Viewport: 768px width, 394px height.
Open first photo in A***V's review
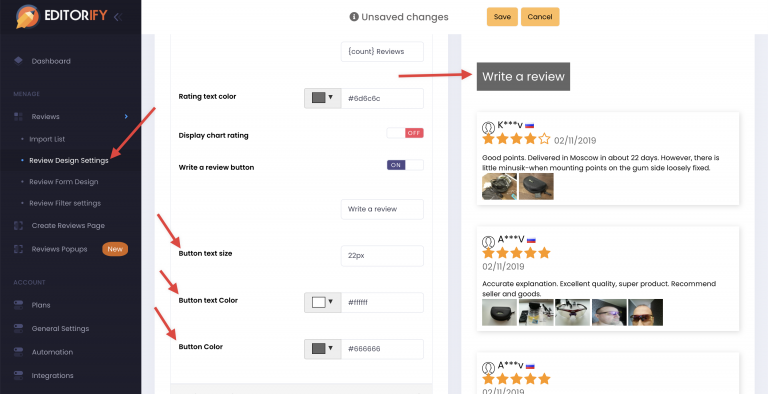[x=499, y=312]
